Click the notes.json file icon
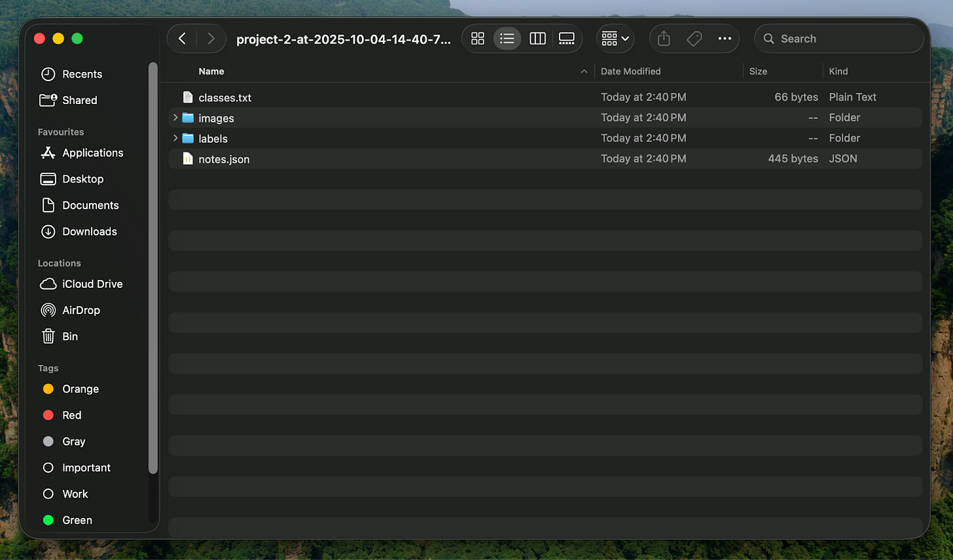953x560 pixels. tap(188, 159)
